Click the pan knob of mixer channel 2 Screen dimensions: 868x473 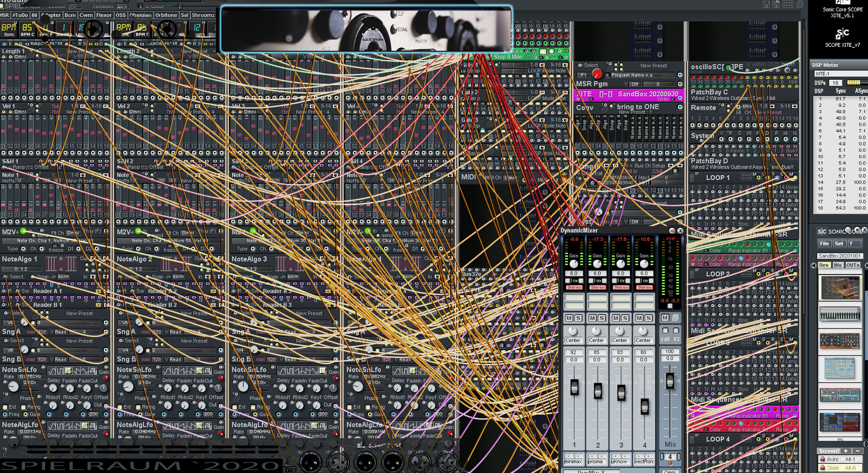[x=596, y=331]
